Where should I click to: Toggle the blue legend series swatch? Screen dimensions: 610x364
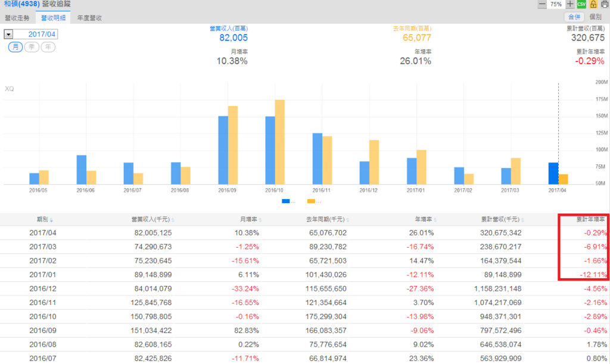pyautogui.click(x=286, y=201)
